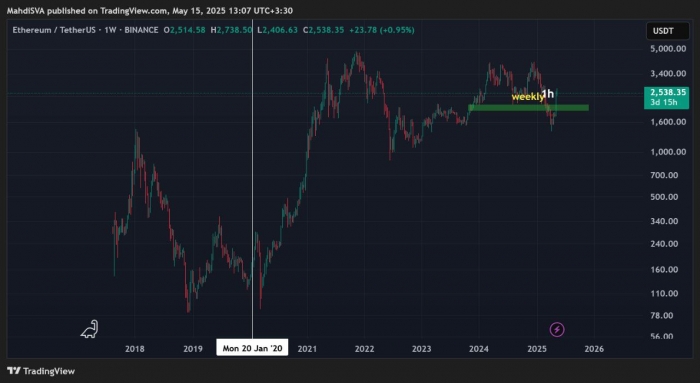This screenshot has height=383, width=700.
Task: Click the 5,000.00 price scale label
Action: (x=668, y=49)
